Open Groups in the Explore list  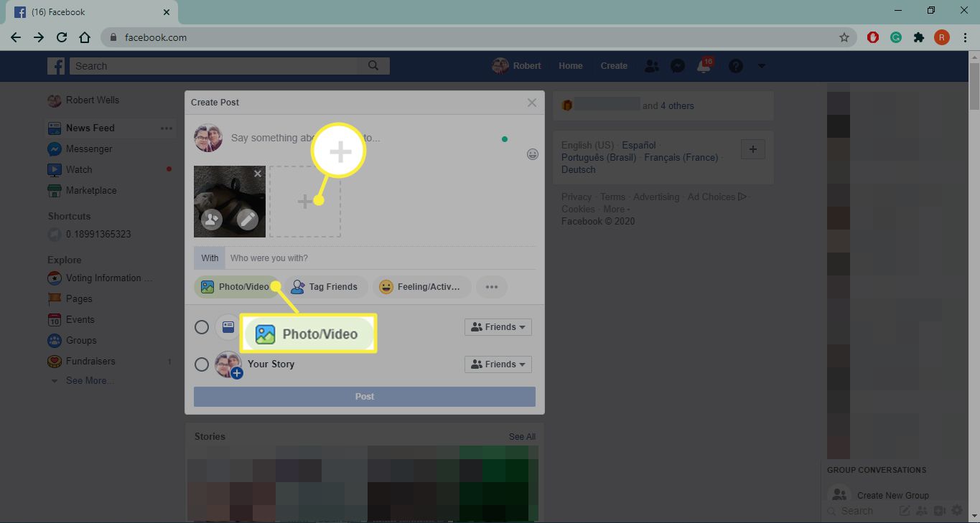72,341
